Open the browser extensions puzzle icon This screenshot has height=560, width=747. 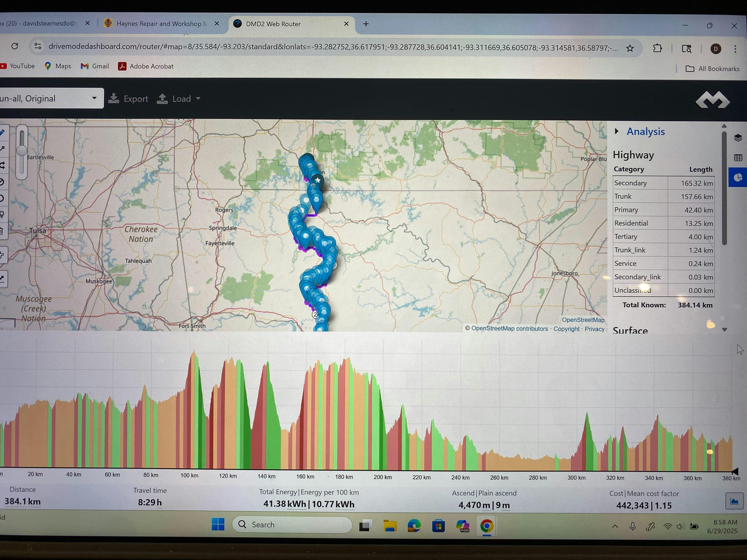pyautogui.click(x=657, y=48)
